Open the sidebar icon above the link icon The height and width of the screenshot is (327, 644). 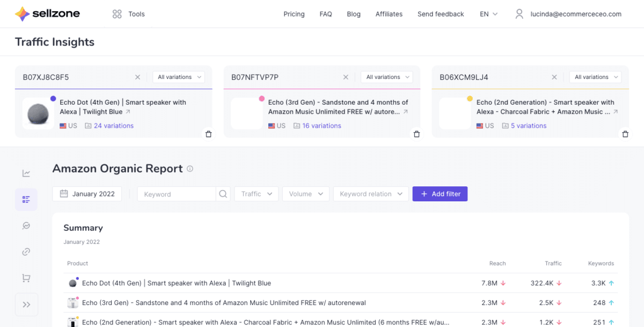[26, 226]
